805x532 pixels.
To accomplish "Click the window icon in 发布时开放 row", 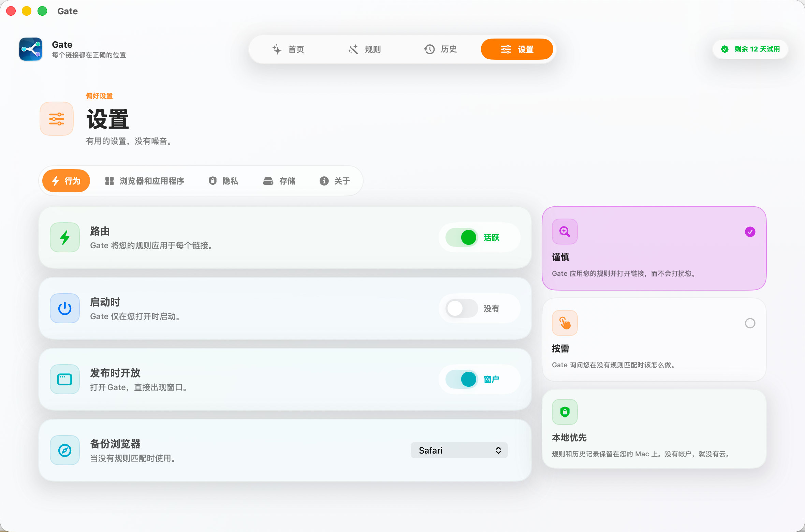I will click(65, 379).
